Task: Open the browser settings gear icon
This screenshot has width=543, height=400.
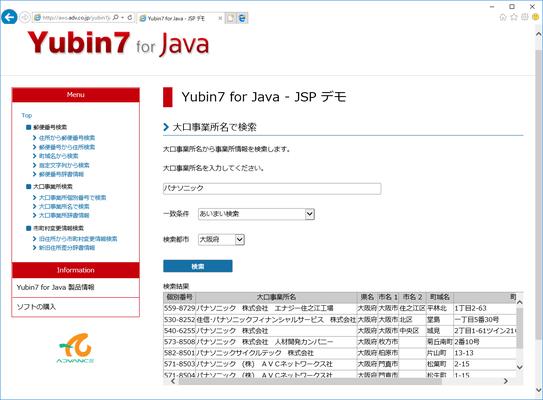Action: point(525,17)
